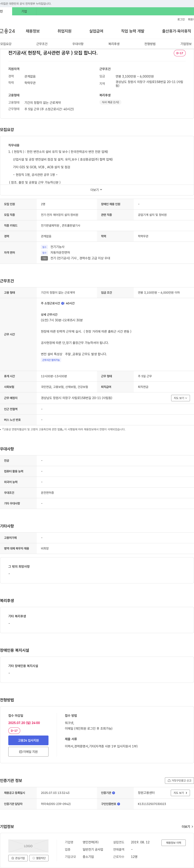Click the 이메일 지원 button
Viewport: 194px width, 868px height.
pos(28,752)
